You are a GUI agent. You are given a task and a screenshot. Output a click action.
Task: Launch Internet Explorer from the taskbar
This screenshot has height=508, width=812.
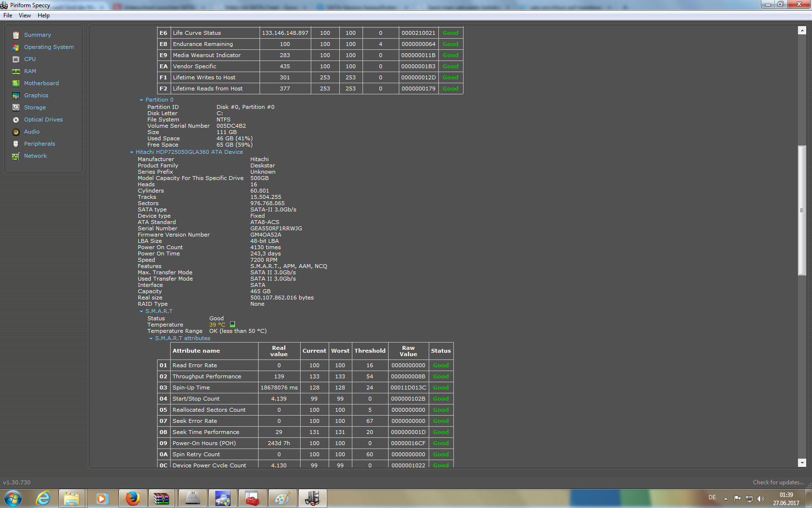pos(43,498)
